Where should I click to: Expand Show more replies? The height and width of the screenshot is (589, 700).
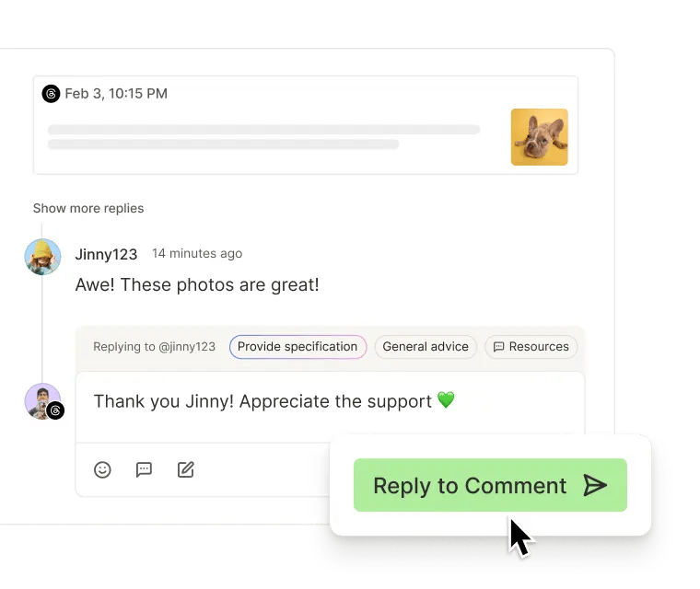tap(88, 208)
